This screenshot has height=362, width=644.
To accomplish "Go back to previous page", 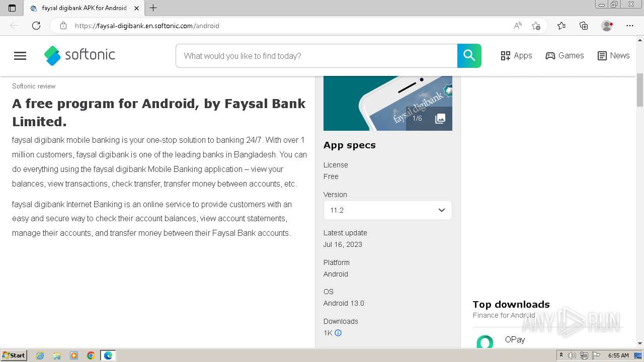I will point(14,26).
